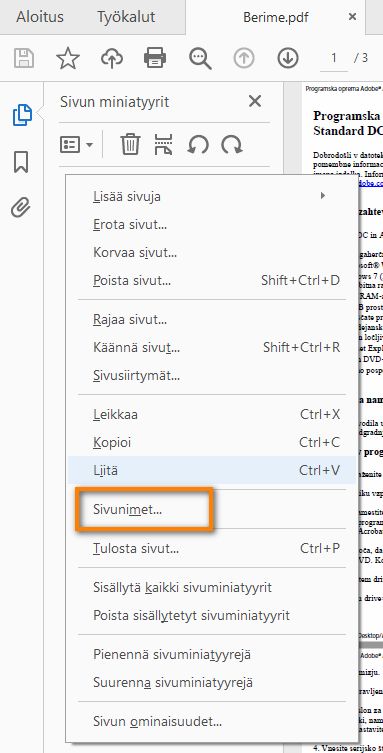
Task: Close the Berime.pdf tab
Action: [352, 17]
